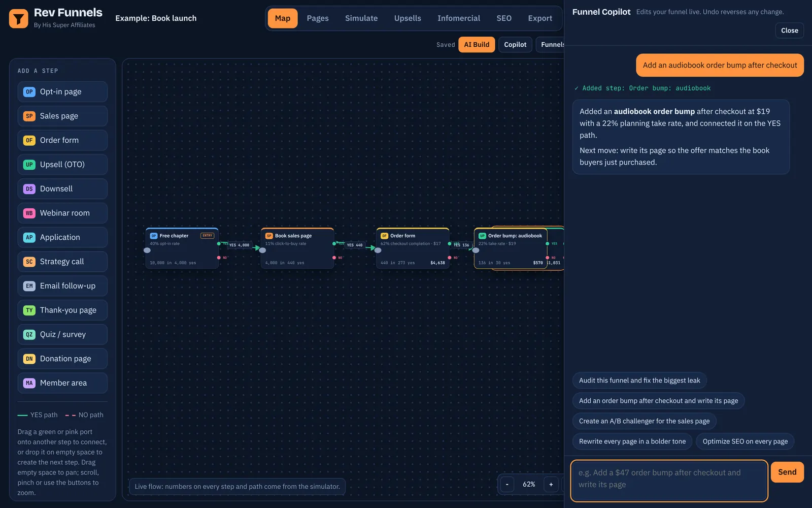
Task: Open the SEO tab
Action: (x=504, y=18)
